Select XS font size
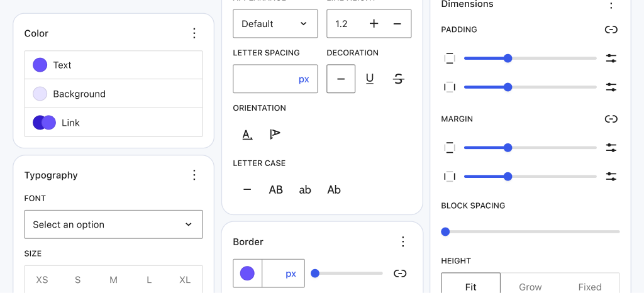 click(42, 280)
